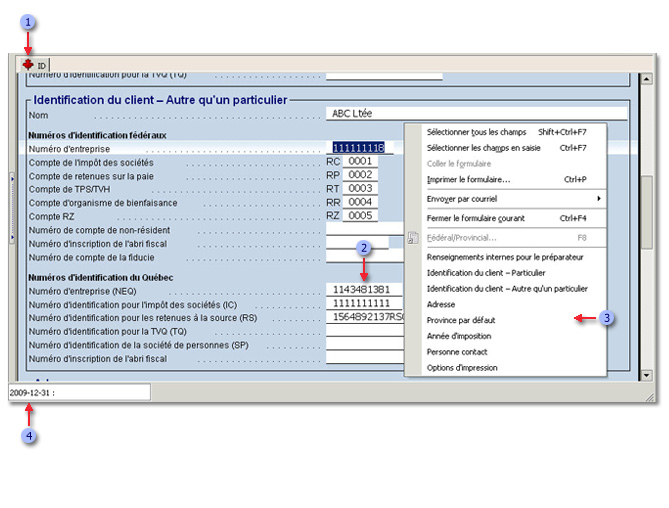Click société de personnes (SP) field
669x508 pixels.
tap(365, 345)
